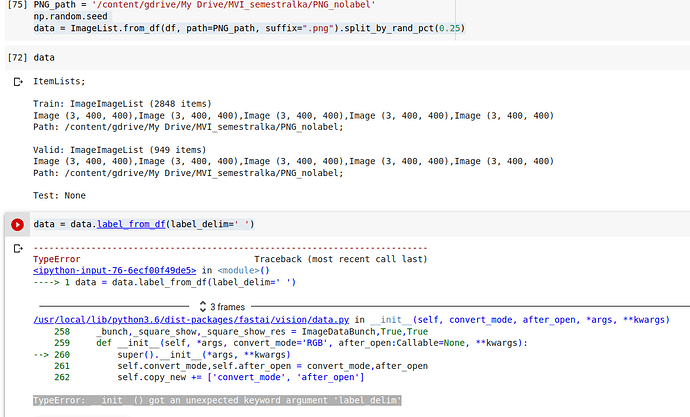
Task: Place cursor on the np.random.seed line
Action: coord(70,17)
